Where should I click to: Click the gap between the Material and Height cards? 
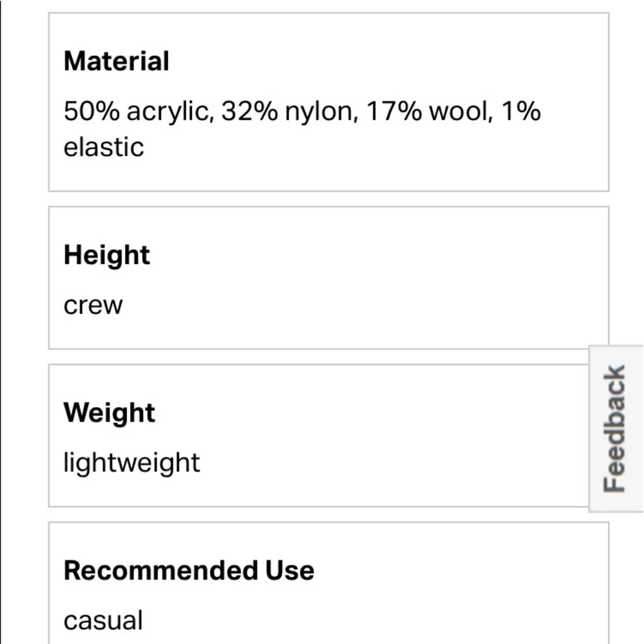coord(328,199)
